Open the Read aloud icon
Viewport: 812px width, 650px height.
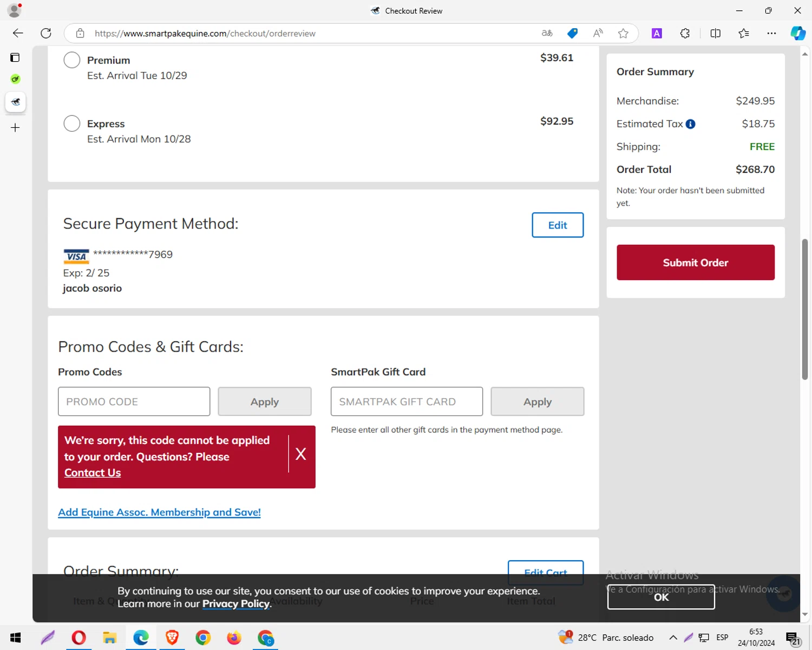click(598, 33)
